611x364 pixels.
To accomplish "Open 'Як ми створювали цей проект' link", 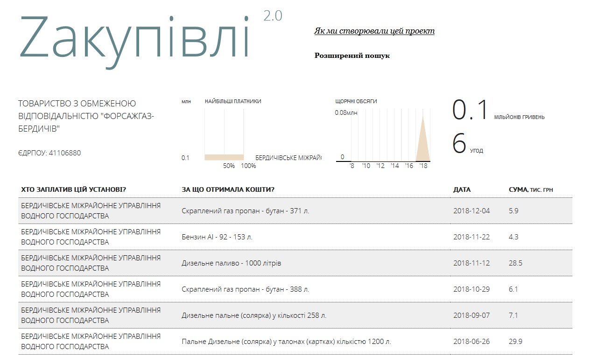I will (x=374, y=31).
